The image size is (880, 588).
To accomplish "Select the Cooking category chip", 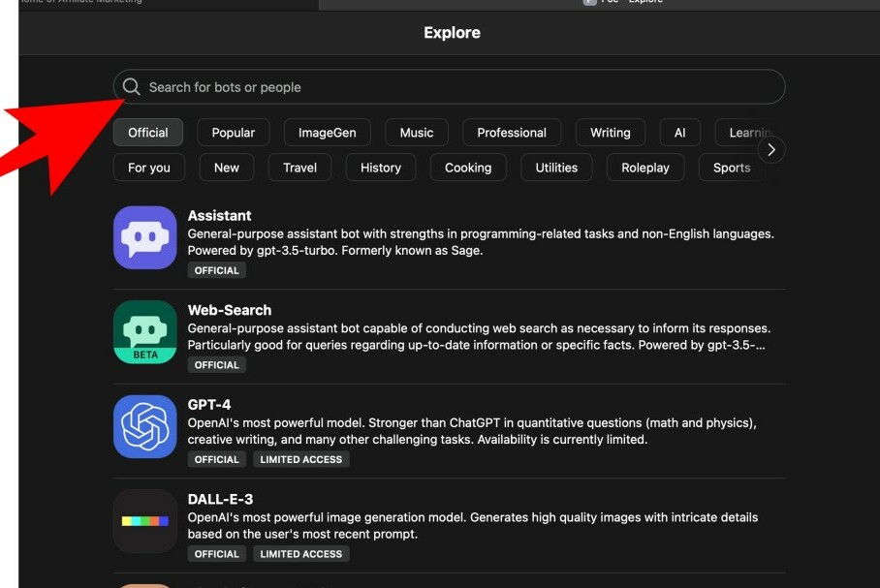I will click(x=468, y=168).
